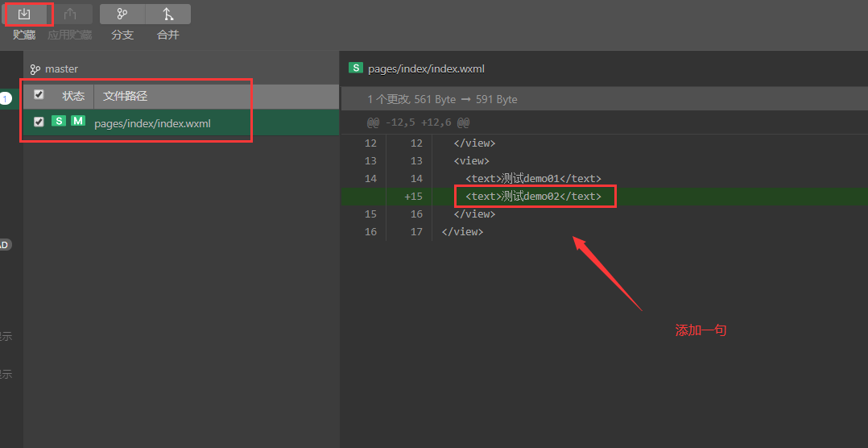Screen dimensions: 868x448
Task: Click the 贮藏 stash icon
Action: point(24,15)
